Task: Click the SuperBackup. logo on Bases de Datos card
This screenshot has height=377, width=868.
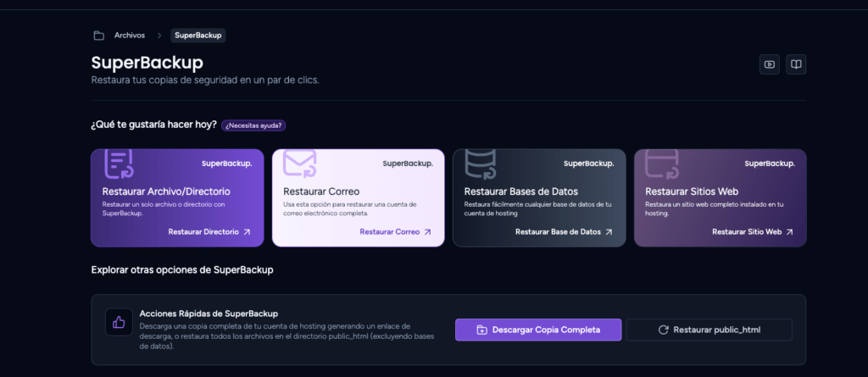Action: (x=589, y=164)
